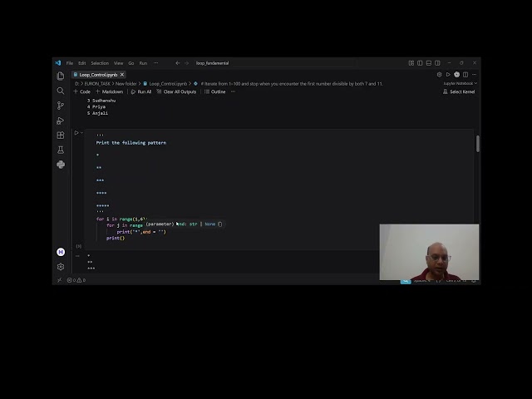532x399 pixels.
Task: Click the cell comment breadcrumb segment
Action: [x=288, y=83]
